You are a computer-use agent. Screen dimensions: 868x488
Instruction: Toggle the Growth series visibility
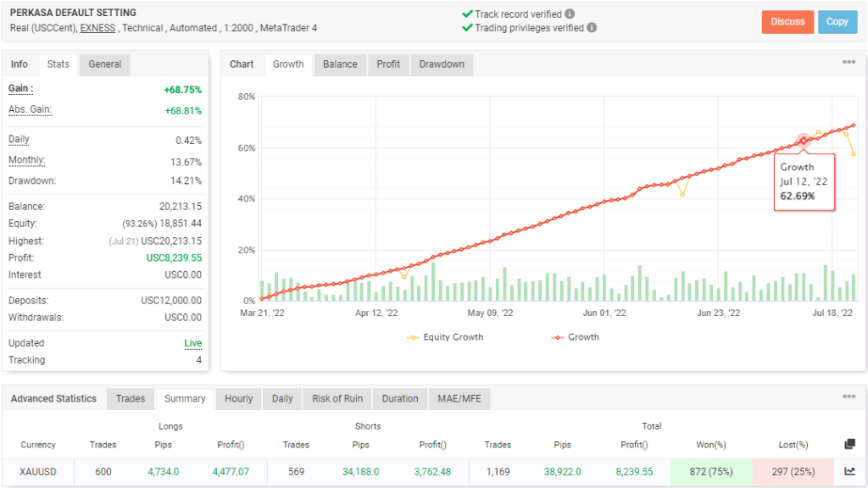[x=579, y=337]
